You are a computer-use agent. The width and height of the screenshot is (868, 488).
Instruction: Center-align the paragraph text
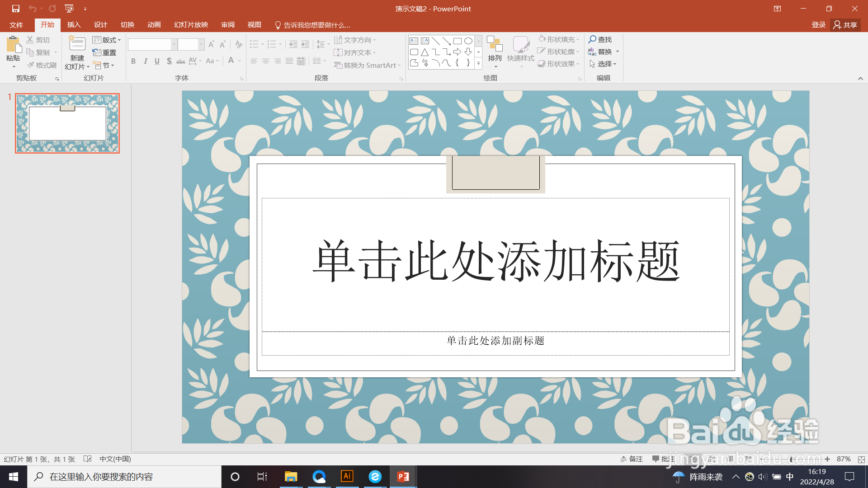click(265, 61)
